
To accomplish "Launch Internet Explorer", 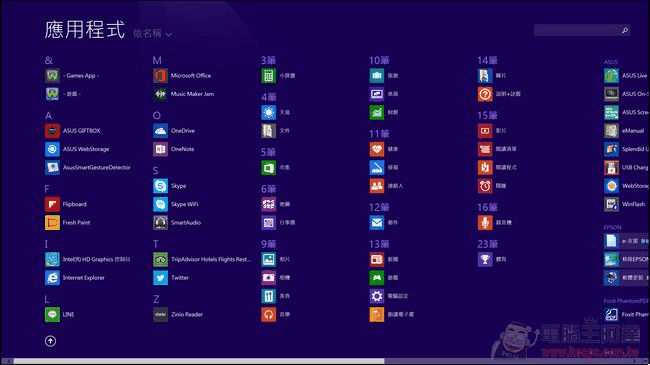I will 75,277.
